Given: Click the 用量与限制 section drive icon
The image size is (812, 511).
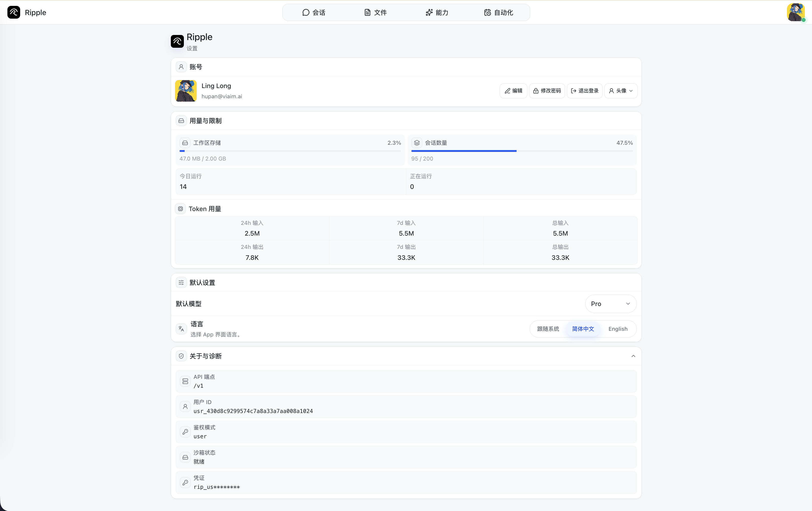Looking at the screenshot, I should click(181, 121).
